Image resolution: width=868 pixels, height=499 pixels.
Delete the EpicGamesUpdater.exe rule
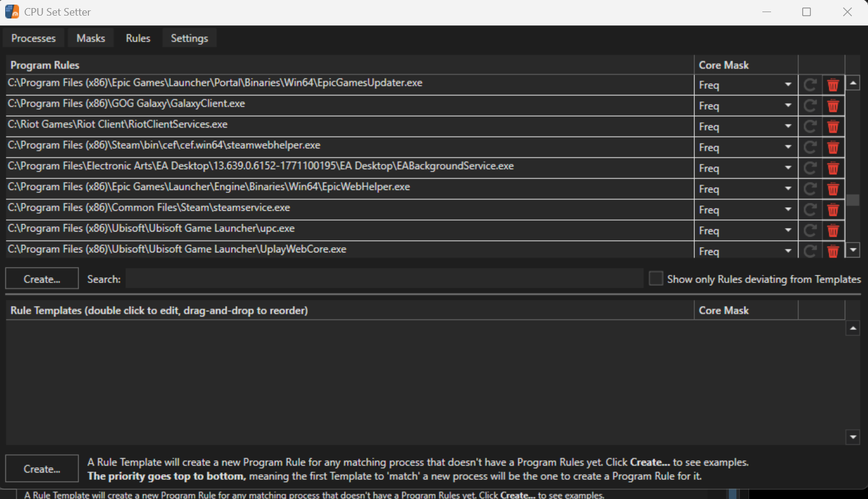(x=833, y=85)
